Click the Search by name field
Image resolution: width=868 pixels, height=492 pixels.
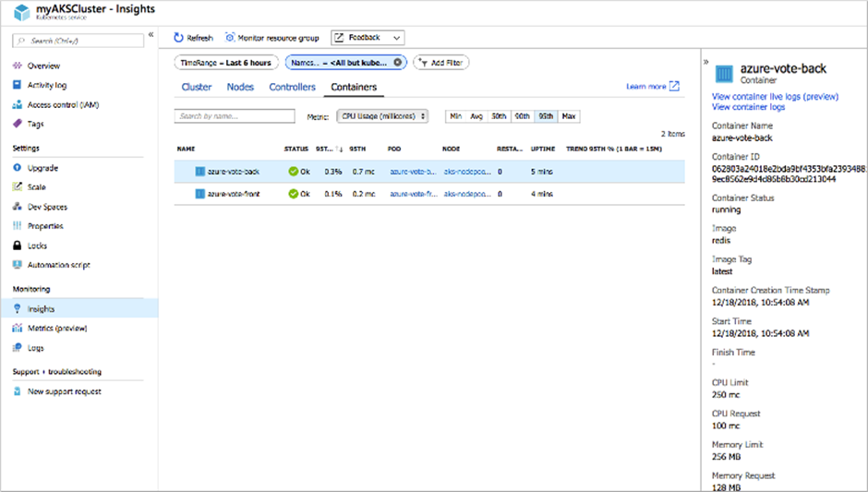click(235, 116)
